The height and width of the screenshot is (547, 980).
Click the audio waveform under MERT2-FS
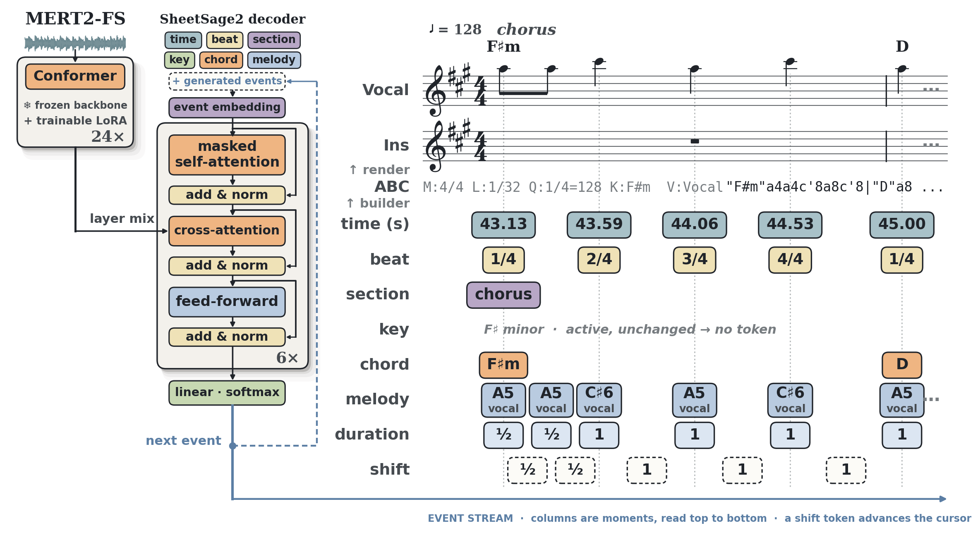(x=75, y=43)
